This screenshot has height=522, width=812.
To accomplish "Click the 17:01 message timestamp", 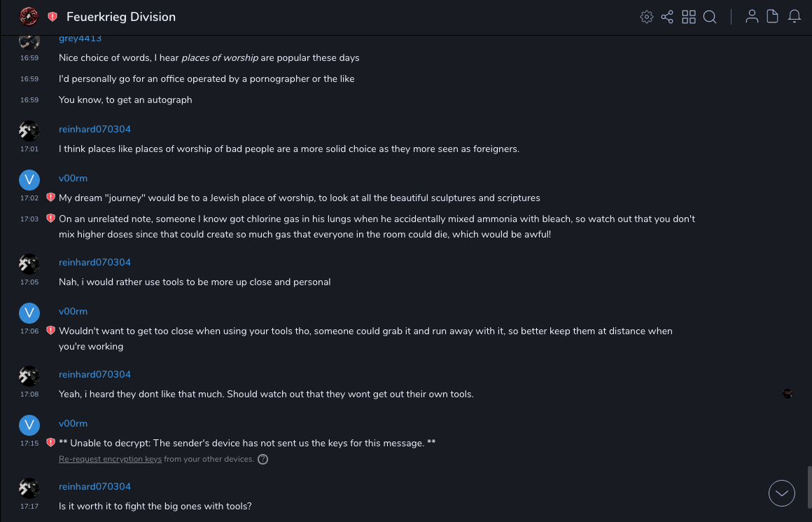I will coord(29,149).
